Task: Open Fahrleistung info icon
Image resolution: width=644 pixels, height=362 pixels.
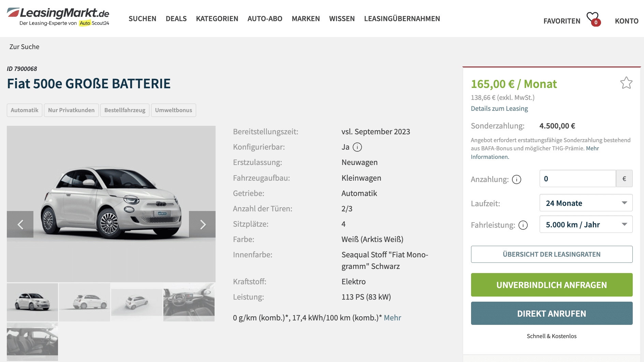Action: 523,225
